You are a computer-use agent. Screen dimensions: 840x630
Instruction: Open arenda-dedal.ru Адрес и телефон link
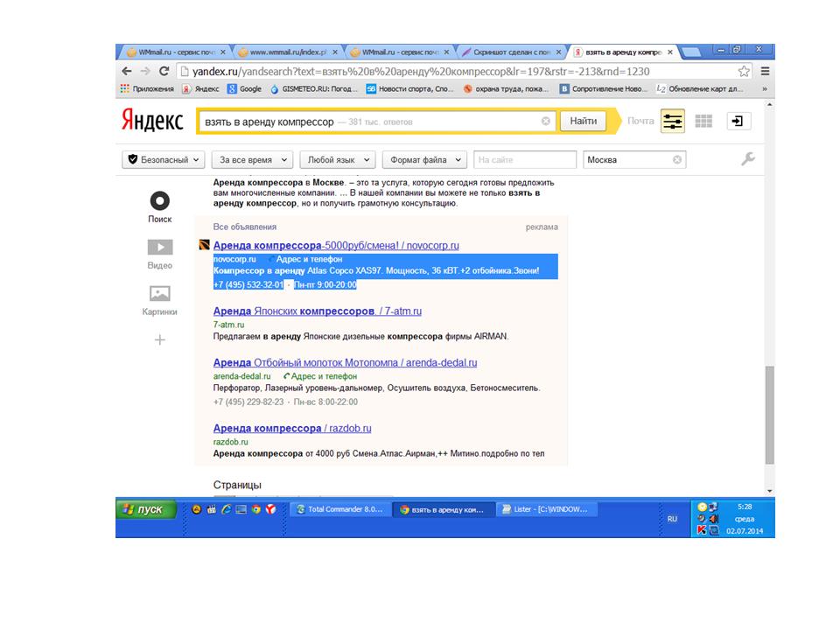[x=320, y=376]
